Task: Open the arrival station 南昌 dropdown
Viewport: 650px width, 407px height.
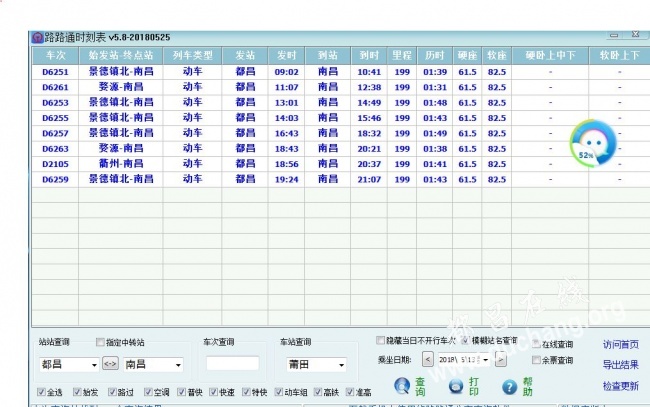Action: pyautogui.click(x=178, y=365)
